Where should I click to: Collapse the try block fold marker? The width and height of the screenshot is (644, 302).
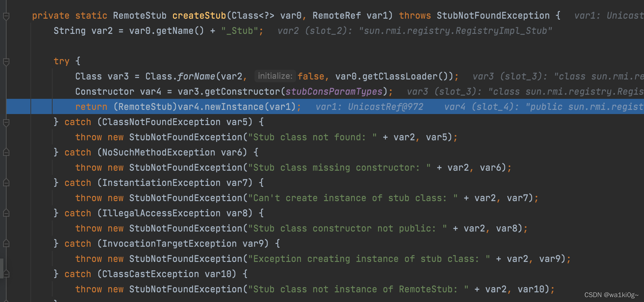tap(6, 62)
